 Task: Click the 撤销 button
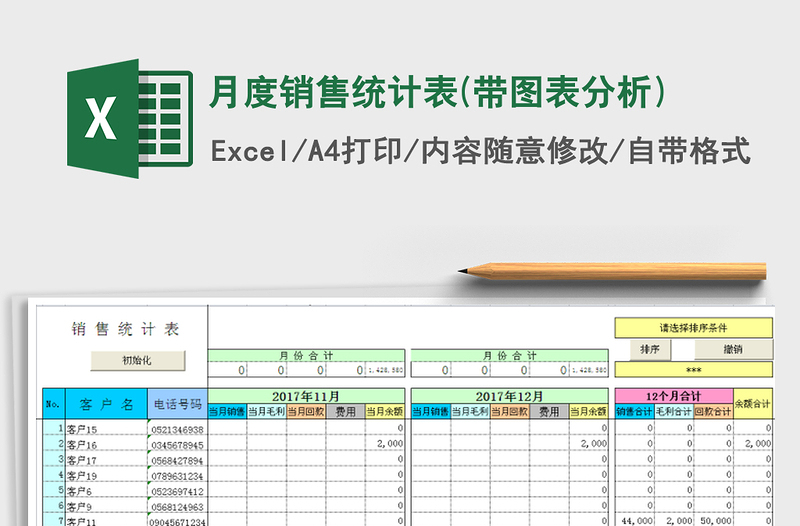[733, 349]
